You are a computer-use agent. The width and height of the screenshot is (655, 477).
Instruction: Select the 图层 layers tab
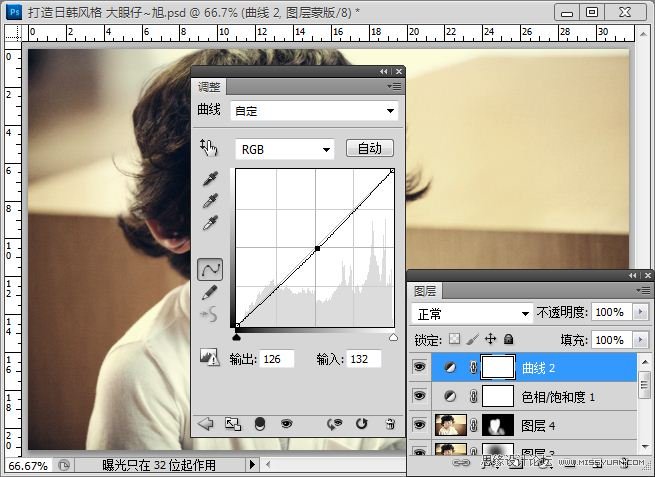(425, 291)
